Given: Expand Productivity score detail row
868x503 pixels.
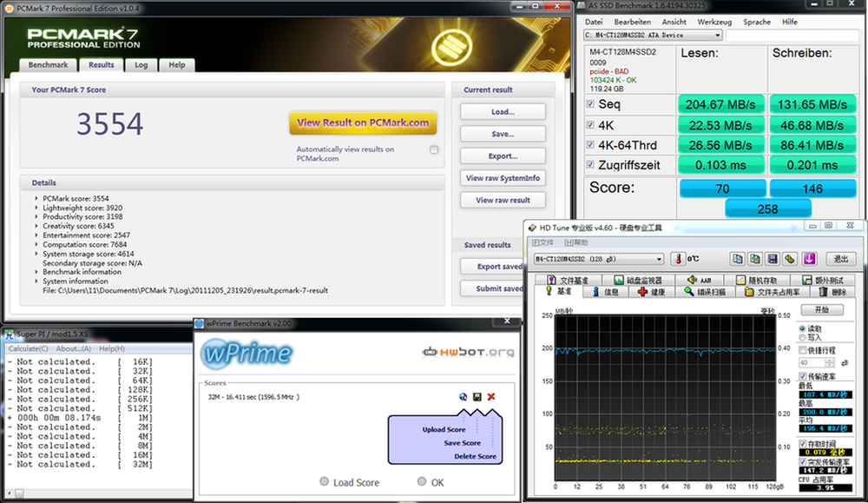Looking at the screenshot, I should tap(36, 216).
